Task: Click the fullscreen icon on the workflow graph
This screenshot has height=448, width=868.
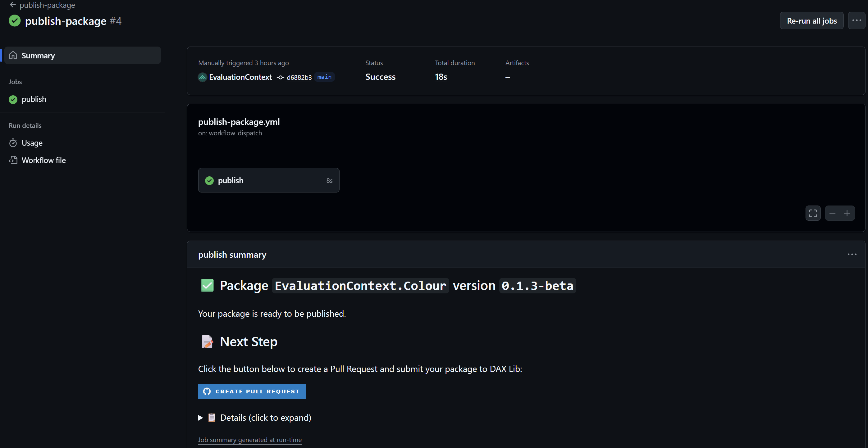Action: [813, 213]
